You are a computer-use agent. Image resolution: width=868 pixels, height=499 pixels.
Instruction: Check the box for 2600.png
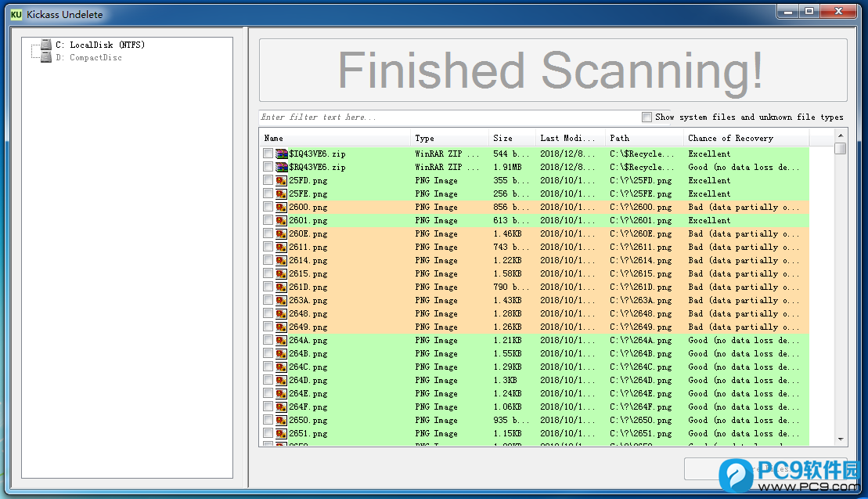268,207
